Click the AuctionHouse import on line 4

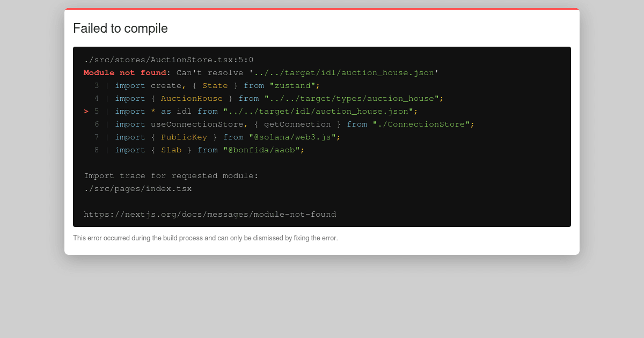point(192,98)
